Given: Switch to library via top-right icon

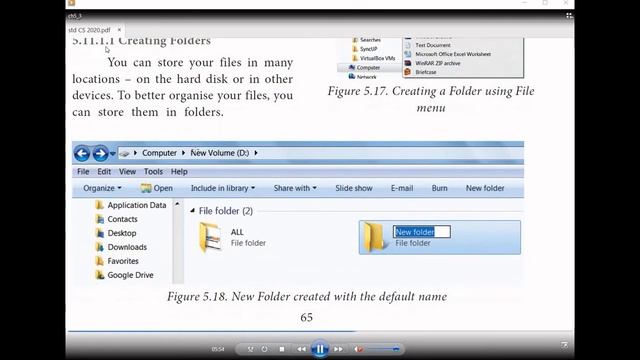Looking at the screenshot, I should click(x=569, y=16).
